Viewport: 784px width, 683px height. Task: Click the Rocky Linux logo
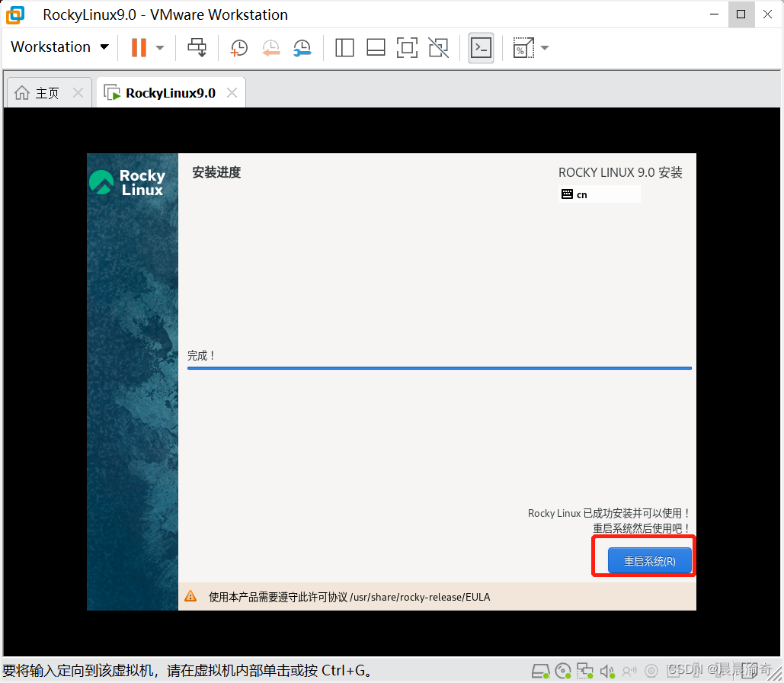pyautogui.click(x=127, y=182)
